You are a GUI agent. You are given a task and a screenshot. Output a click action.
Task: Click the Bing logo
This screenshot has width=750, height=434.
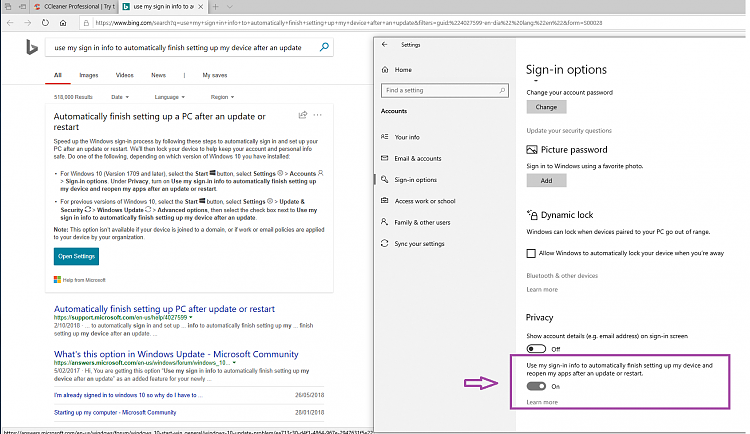click(32, 47)
